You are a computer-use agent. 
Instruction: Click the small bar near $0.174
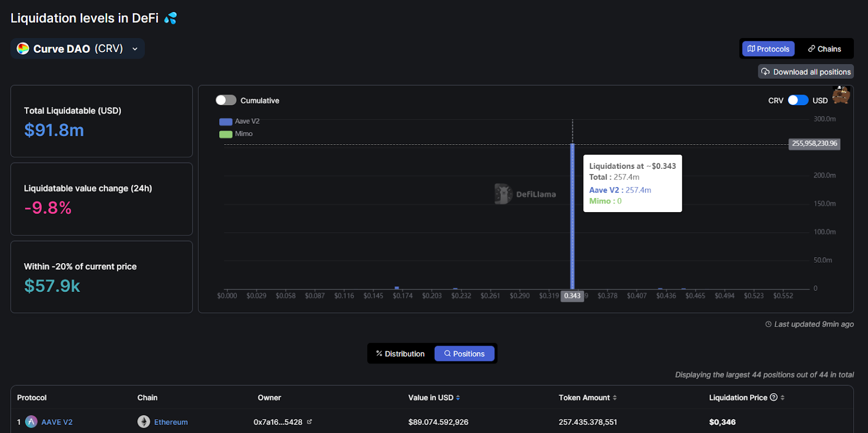[397, 288]
